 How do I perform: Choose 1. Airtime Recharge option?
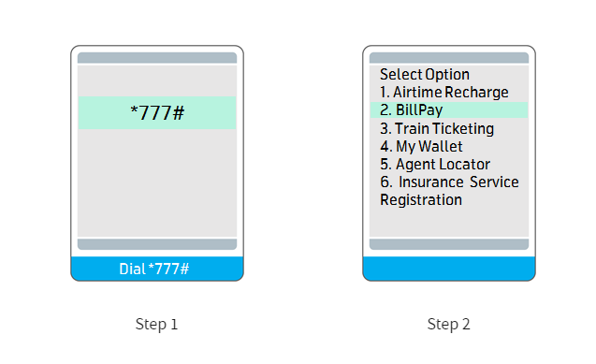443,93
